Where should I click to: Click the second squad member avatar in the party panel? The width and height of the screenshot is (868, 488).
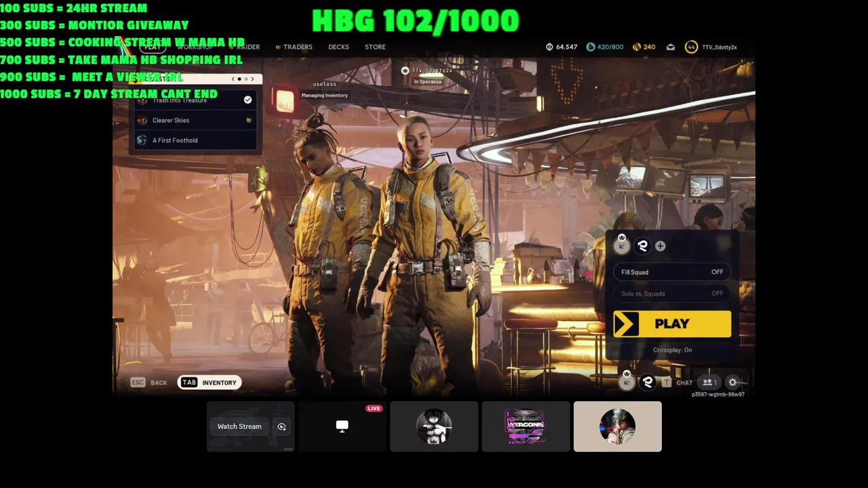pos(642,246)
